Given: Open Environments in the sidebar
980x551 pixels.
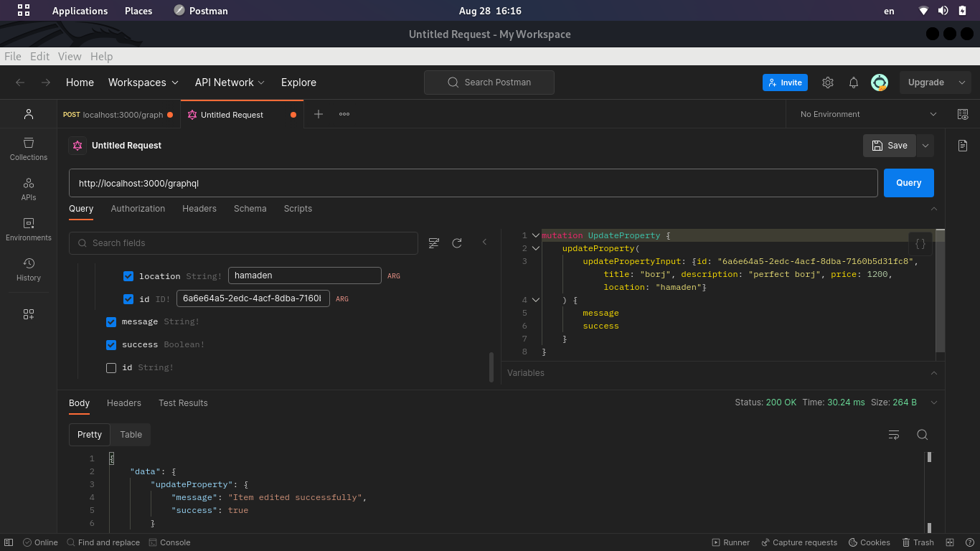Looking at the screenshot, I should click(x=29, y=230).
